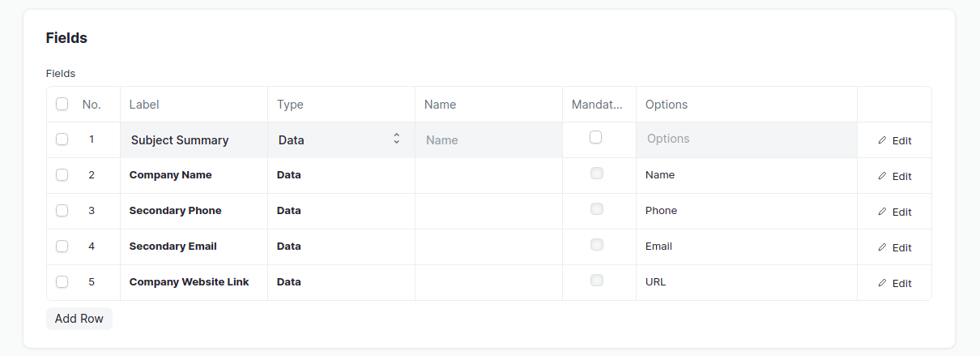Select the Company Website Link label cell
The width and height of the screenshot is (980, 356).
pyautogui.click(x=194, y=282)
